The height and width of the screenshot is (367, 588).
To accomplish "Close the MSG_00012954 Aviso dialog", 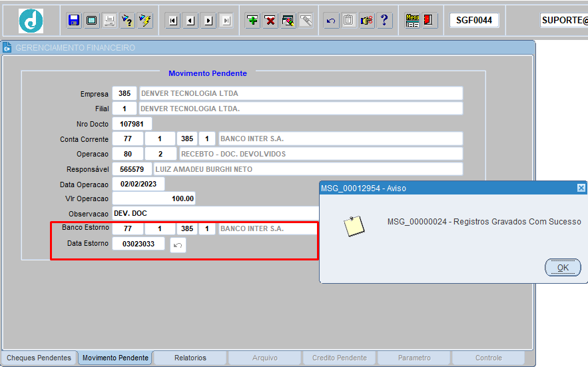I will tap(581, 188).
